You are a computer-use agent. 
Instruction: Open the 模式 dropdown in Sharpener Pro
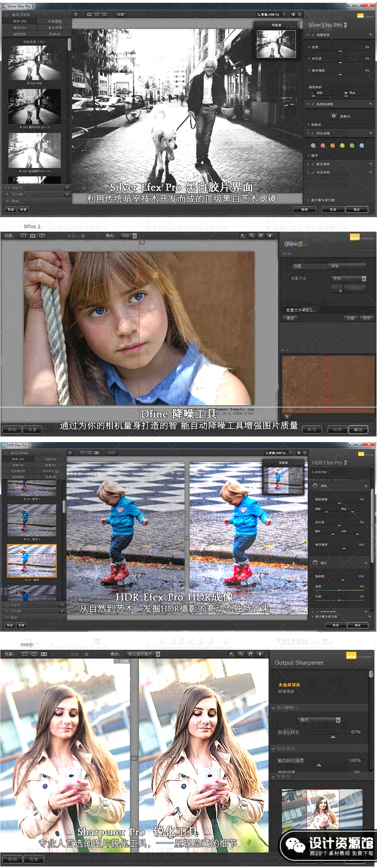pos(143,654)
